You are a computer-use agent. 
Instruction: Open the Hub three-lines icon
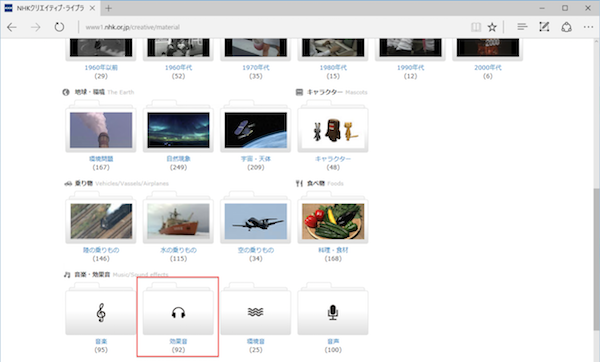point(522,27)
